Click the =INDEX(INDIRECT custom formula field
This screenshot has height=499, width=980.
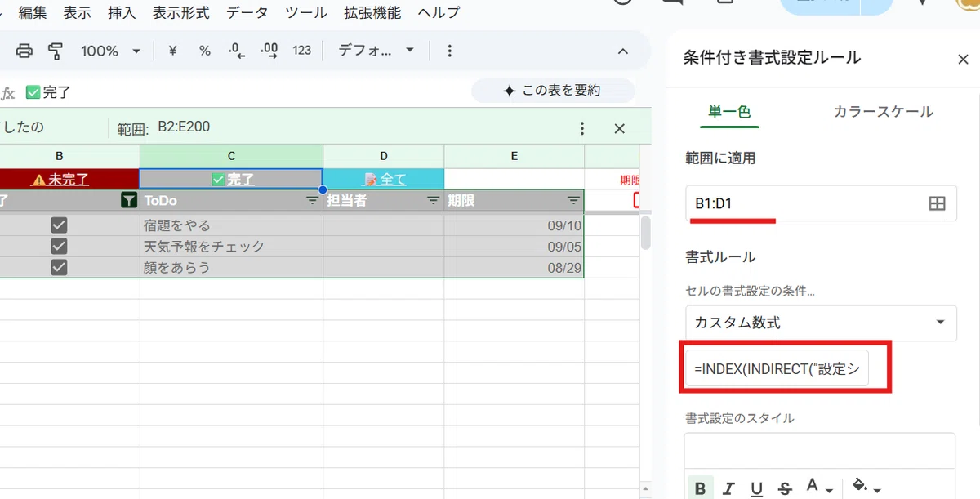click(x=777, y=369)
